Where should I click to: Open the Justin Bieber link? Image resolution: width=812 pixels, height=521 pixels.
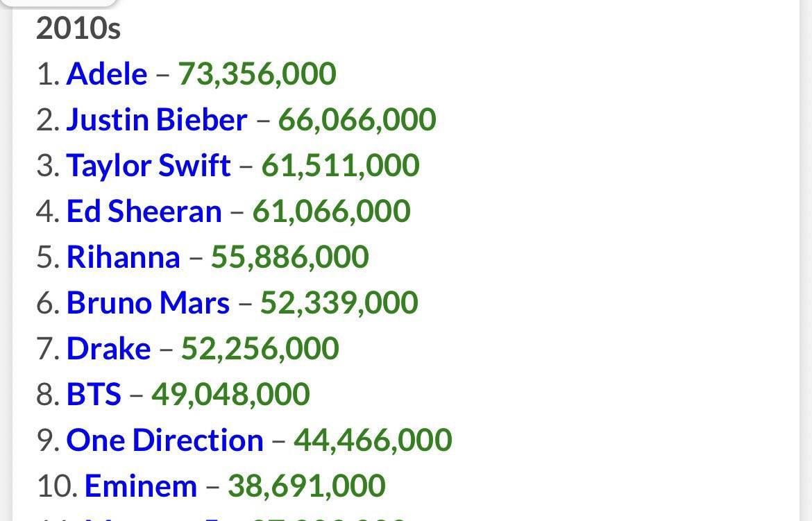[x=157, y=119]
